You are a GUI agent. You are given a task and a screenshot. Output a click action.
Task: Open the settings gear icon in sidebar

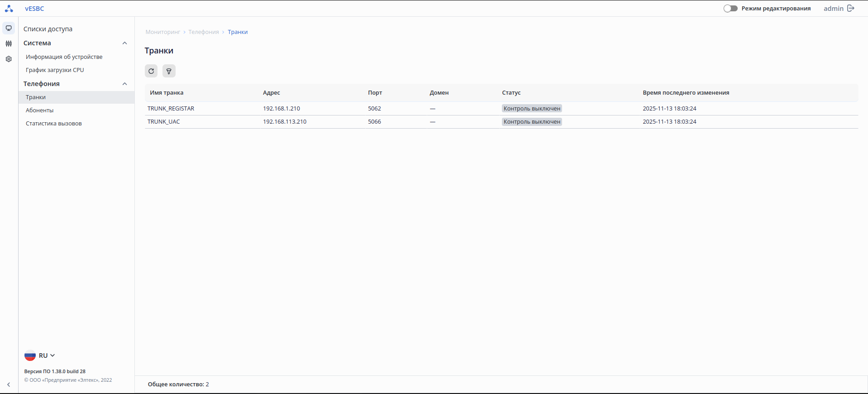point(9,59)
